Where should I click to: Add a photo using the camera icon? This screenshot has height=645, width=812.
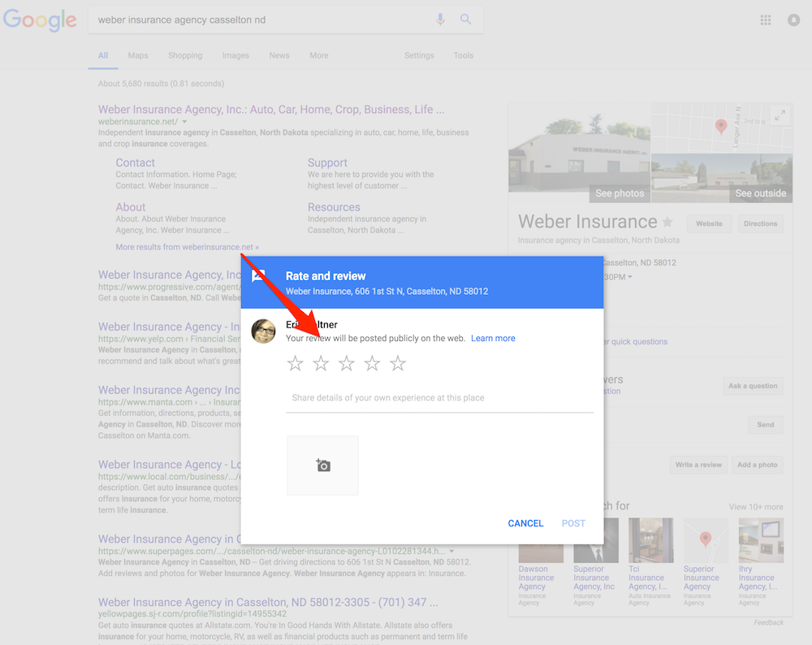click(x=322, y=465)
